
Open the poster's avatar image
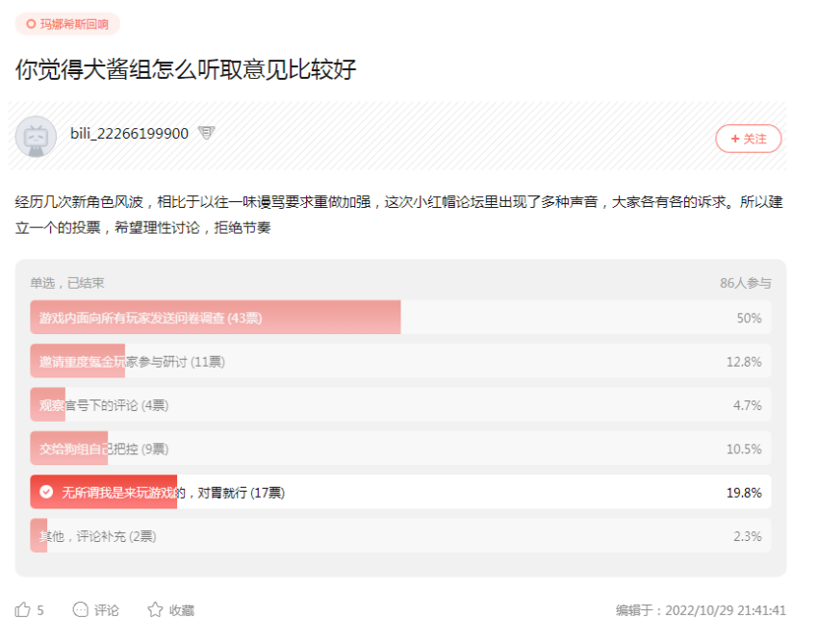point(36,137)
